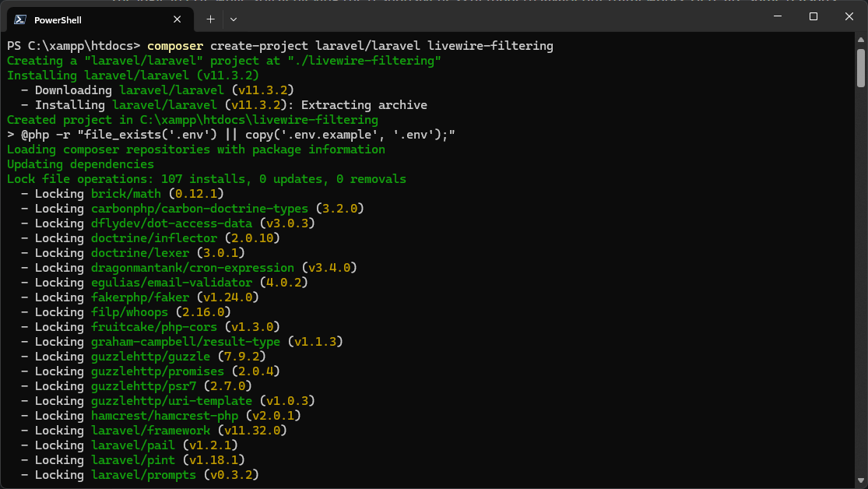Viewport: 868px width, 489px height.
Task: Click 'laravel/prompts' package name
Action: tap(144, 475)
